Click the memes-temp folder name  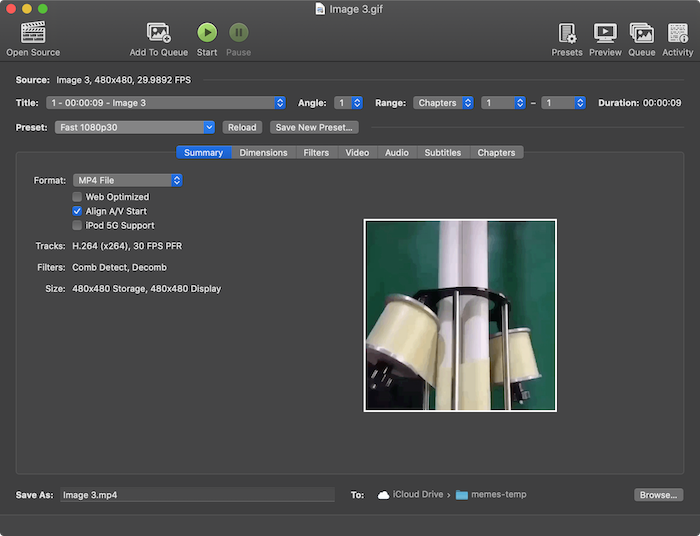point(499,494)
